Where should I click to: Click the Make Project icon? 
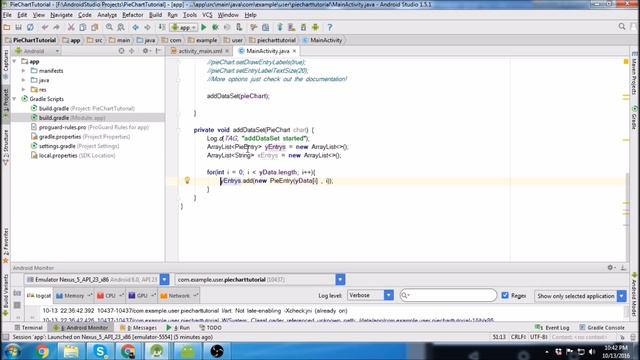pyautogui.click(x=162, y=27)
